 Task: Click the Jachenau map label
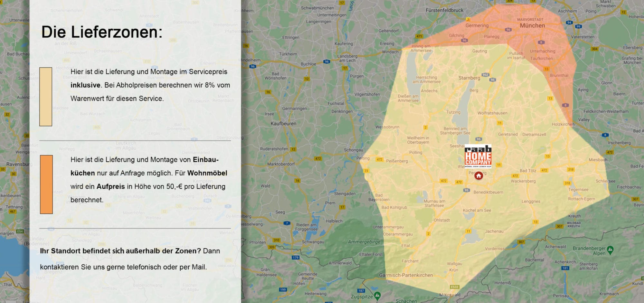pos(494,231)
